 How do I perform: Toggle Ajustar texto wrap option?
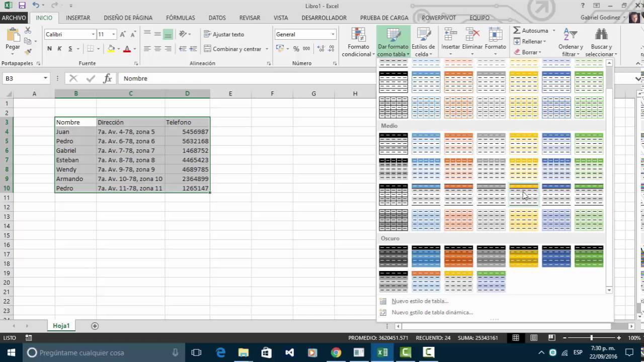(x=224, y=34)
